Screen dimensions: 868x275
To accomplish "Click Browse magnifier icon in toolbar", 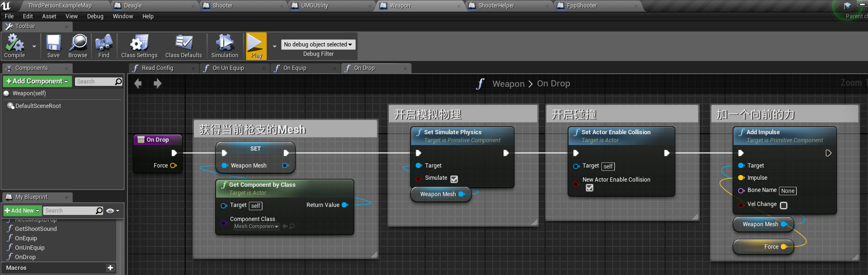I will 78,46.
